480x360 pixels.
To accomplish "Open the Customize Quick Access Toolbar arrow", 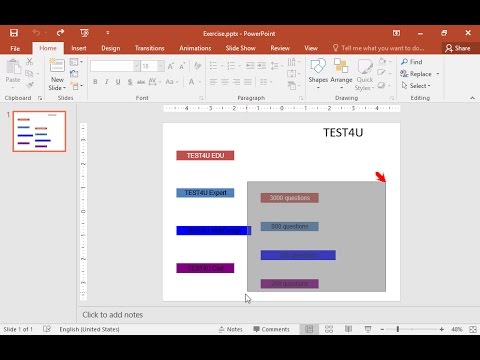I will 108,33.
